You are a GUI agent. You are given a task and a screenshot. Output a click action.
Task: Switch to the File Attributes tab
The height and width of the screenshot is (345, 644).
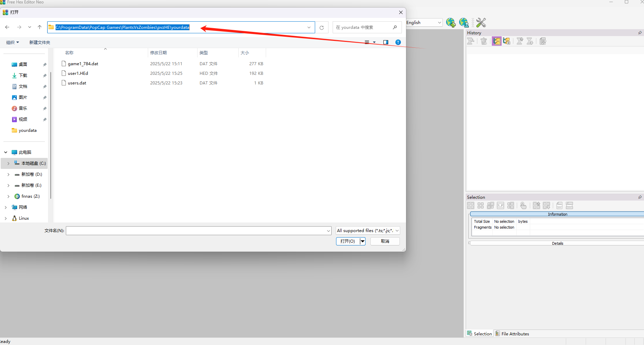(x=512, y=334)
